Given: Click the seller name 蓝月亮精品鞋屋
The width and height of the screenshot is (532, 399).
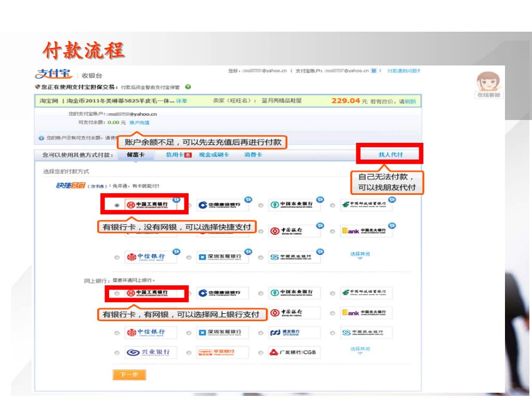Looking at the screenshot, I should point(282,101).
